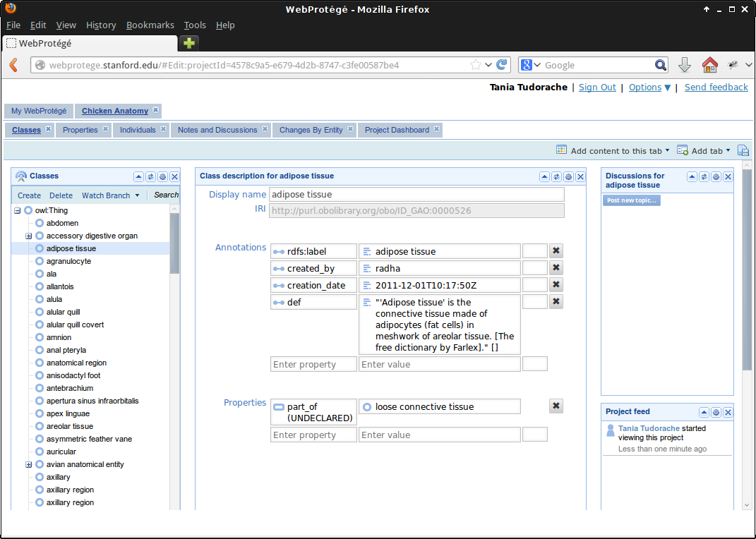Screen dimensions: 756x539
Task: Close the Project feed panel
Action: point(728,412)
